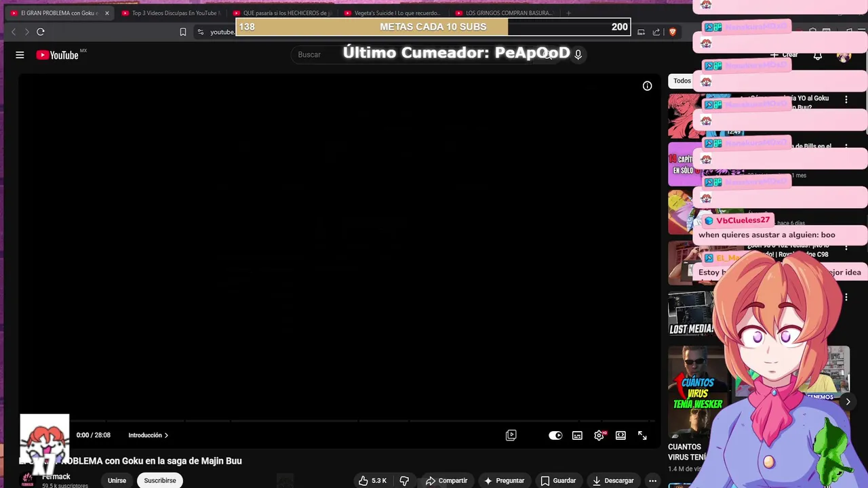Click the video progress bar
868x488 pixels.
[x=339, y=421]
